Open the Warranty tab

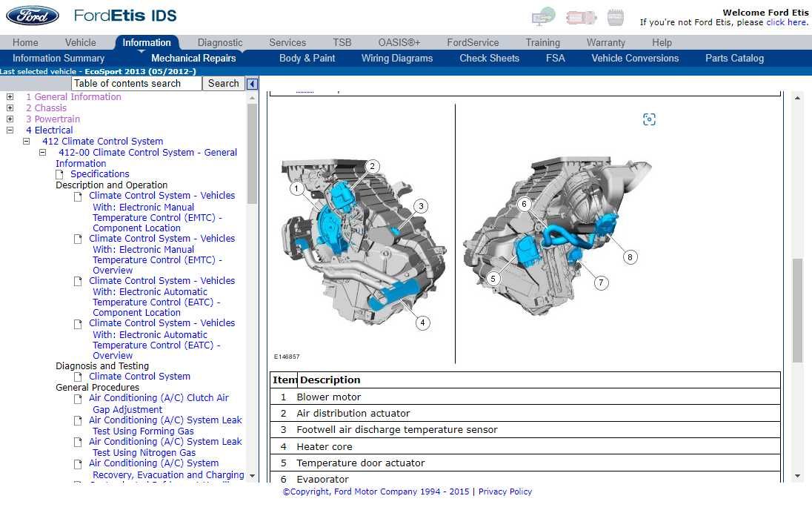(x=606, y=42)
